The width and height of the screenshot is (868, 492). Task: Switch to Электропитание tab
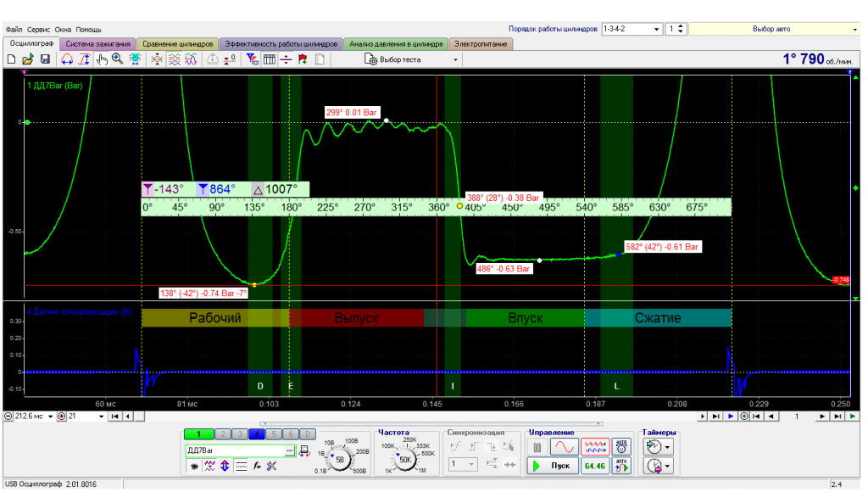pyautogui.click(x=481, y=44)
